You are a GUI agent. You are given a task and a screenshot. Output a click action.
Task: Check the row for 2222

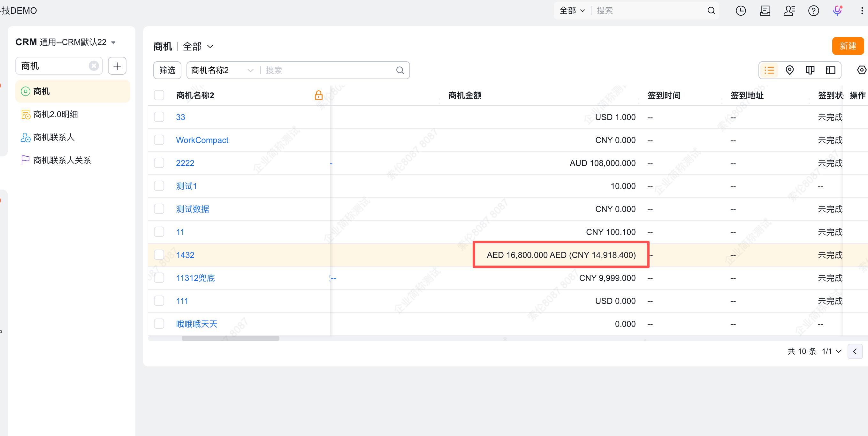159,163
